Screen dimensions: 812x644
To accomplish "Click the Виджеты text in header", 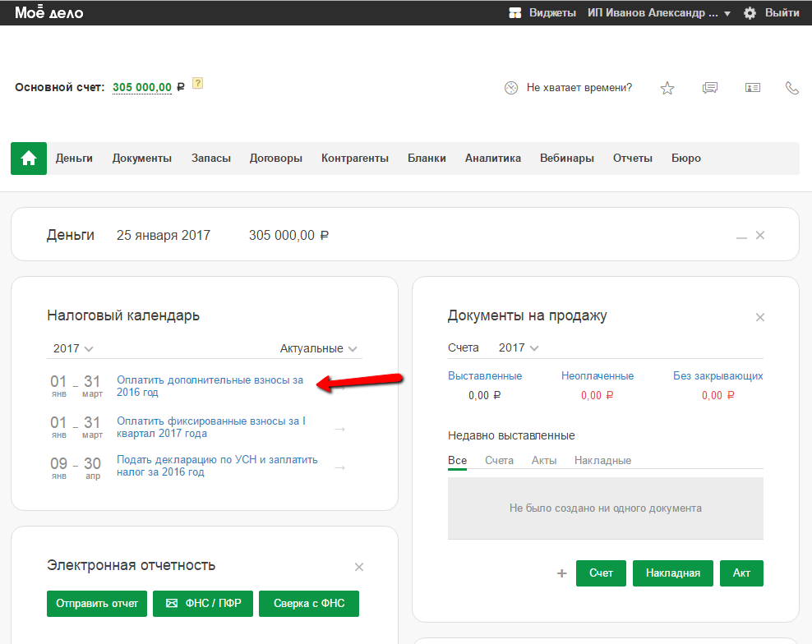I will coord(552,13).
